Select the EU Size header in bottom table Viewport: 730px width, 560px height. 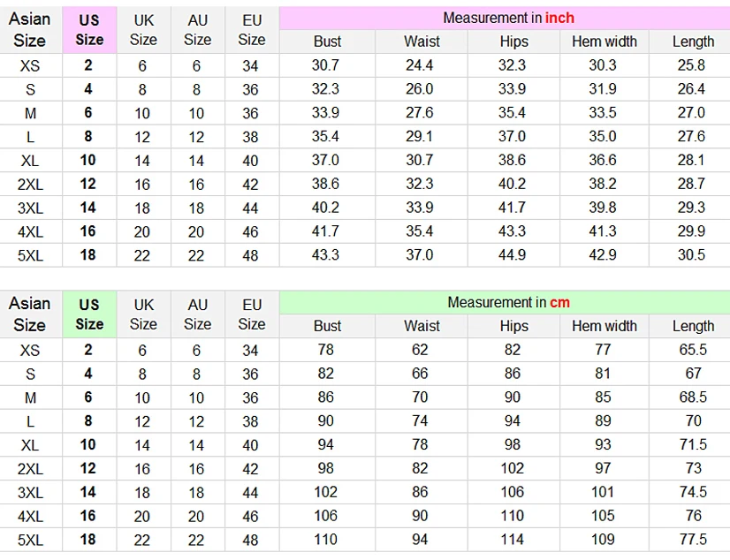point(252,314)
